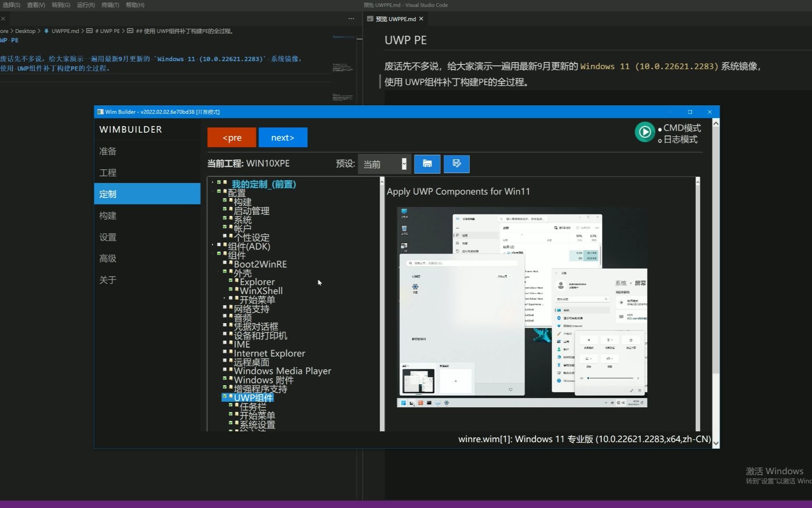Click the Wim Builder window's right scrollbar
This screenshot has width=812, height=508.
716,283
